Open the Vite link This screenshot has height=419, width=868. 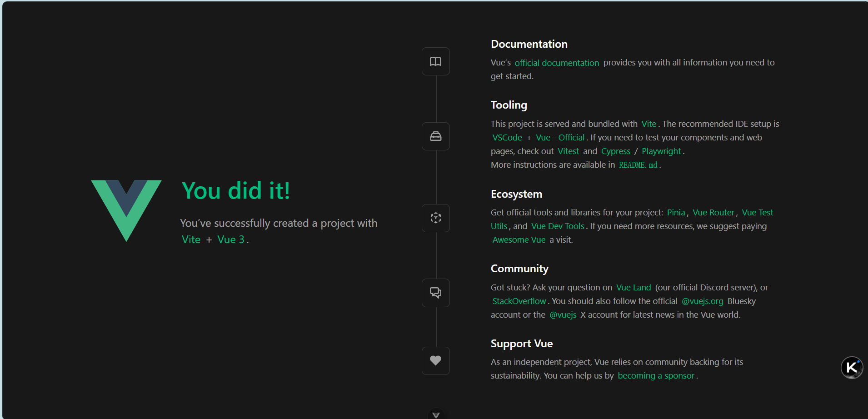[649, 124]
